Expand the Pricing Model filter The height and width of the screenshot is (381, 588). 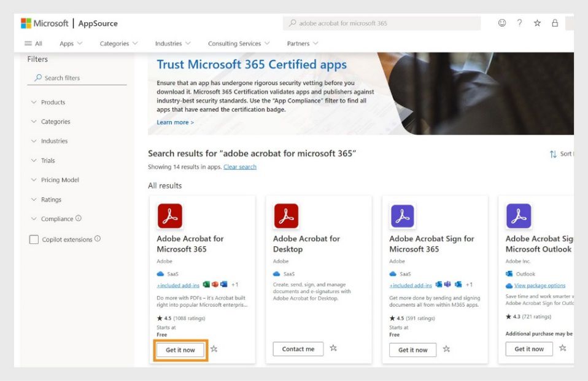61,179
